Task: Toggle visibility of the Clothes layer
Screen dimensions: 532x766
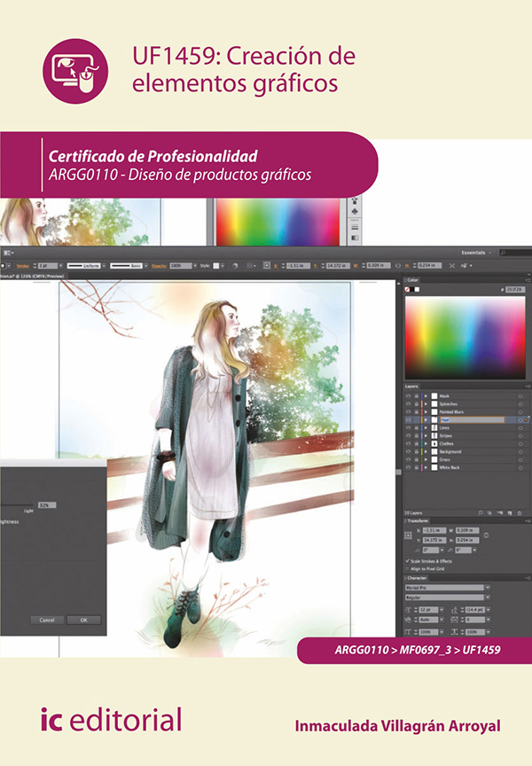Action: pyautogui.click(x=408, y=443)
